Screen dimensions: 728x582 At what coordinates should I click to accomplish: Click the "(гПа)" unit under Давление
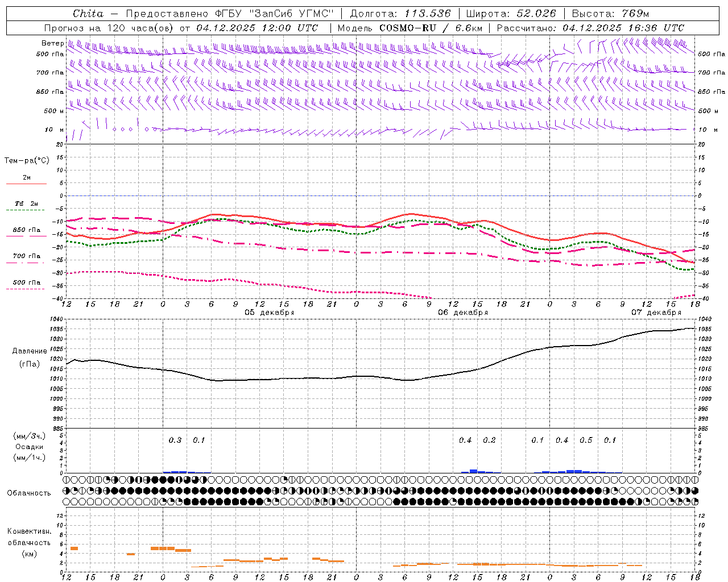click(30, 364)
